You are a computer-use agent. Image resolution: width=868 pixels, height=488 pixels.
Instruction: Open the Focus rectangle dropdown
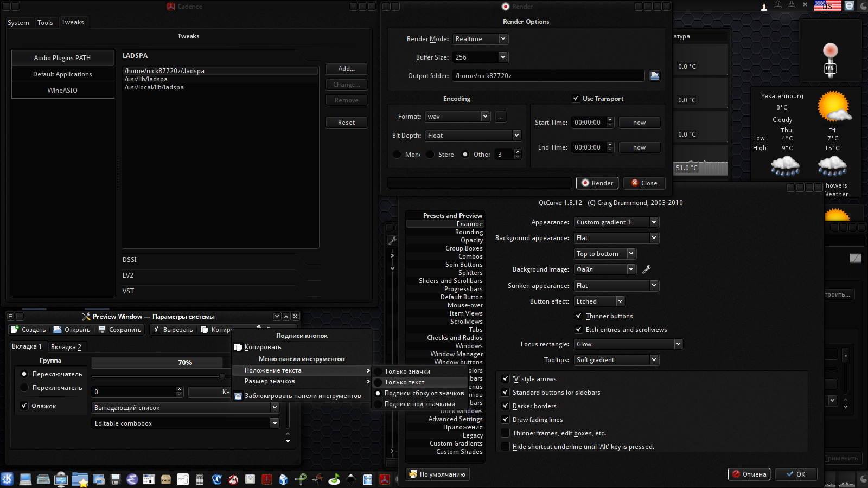628,344
